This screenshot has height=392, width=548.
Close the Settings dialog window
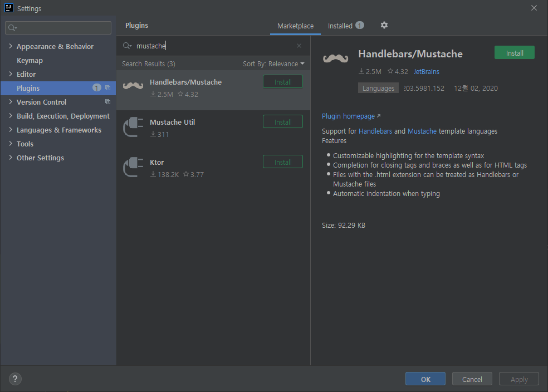[x=534, y=8]
